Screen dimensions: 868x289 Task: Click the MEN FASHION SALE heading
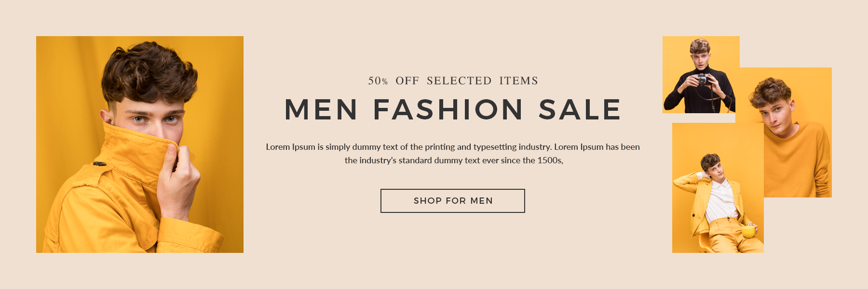pos(453,110)
